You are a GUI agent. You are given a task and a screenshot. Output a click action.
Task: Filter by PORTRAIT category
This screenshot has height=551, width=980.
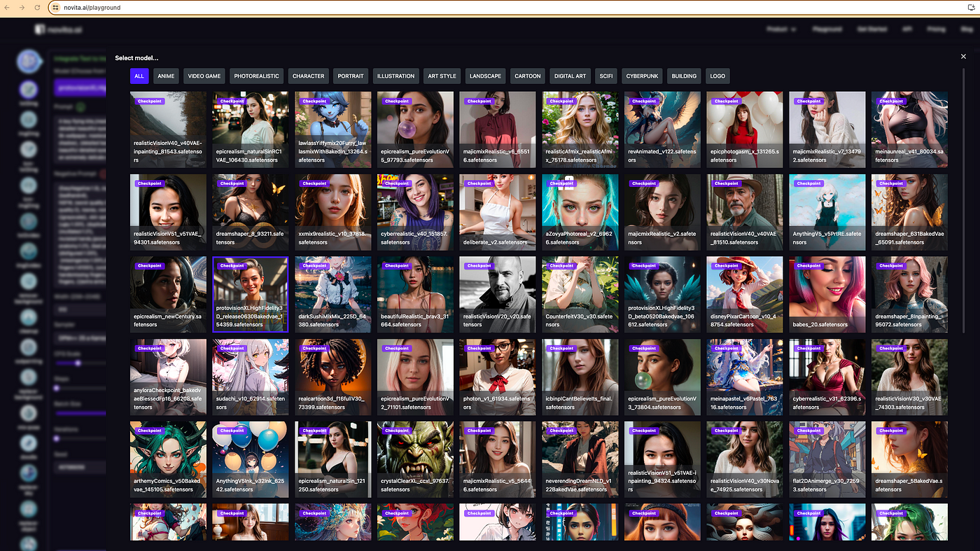pos(351,76)
